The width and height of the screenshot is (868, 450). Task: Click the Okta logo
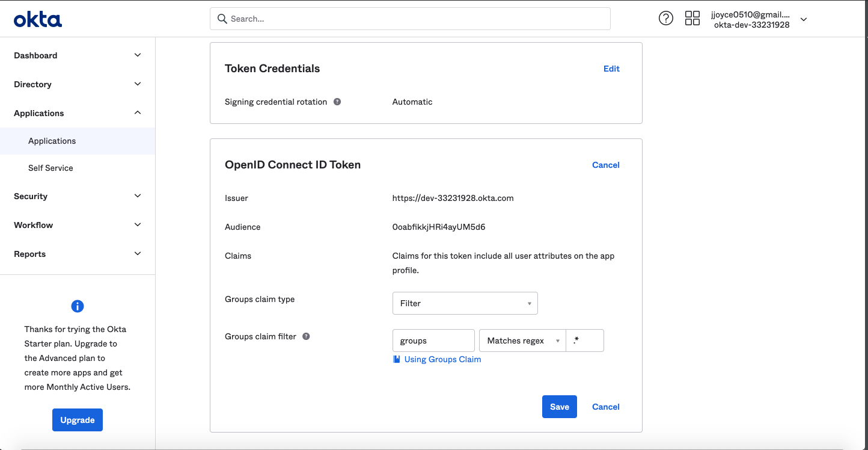coord(38,19)
